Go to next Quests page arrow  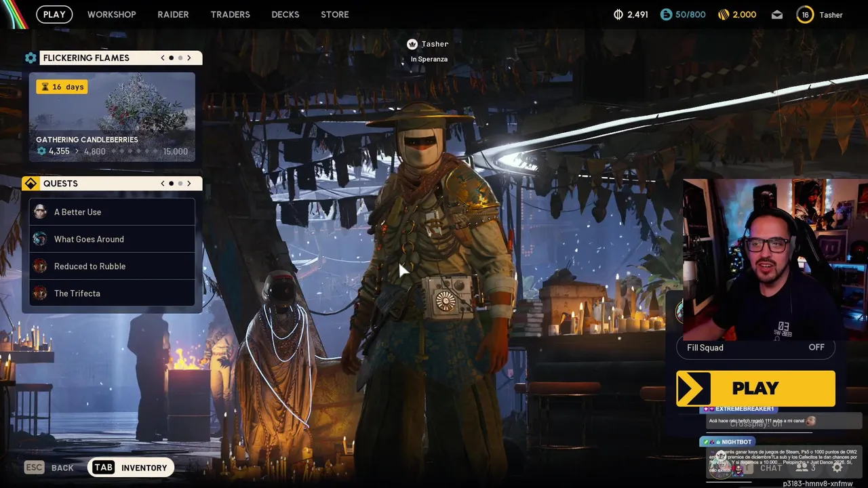[189, 184]
